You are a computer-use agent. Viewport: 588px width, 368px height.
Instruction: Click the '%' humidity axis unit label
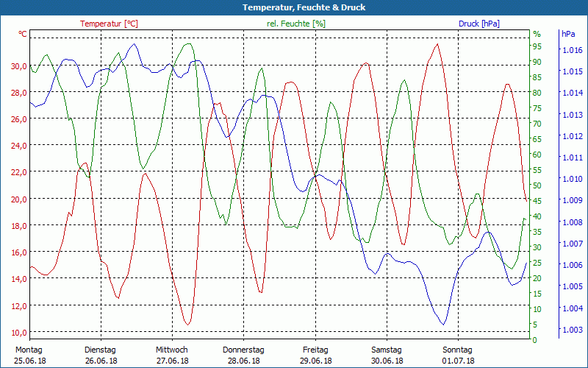pyautogui.click(x=537, y=34)
